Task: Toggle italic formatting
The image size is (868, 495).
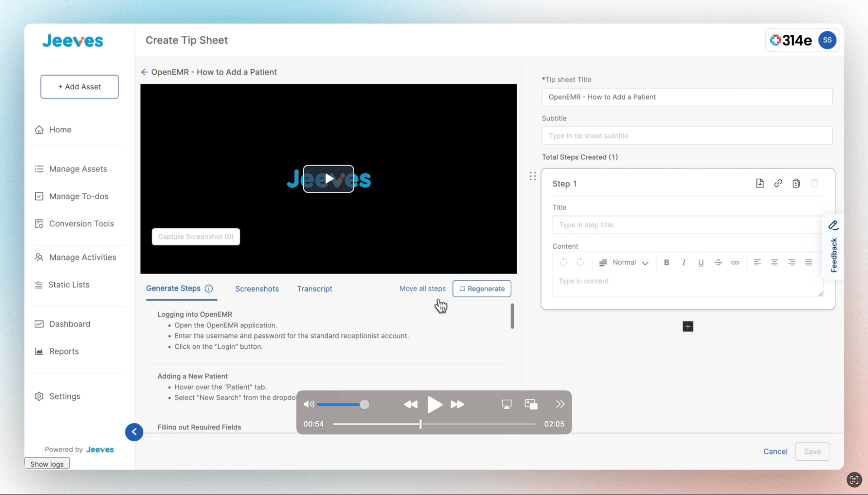Action: click(684, 262)
